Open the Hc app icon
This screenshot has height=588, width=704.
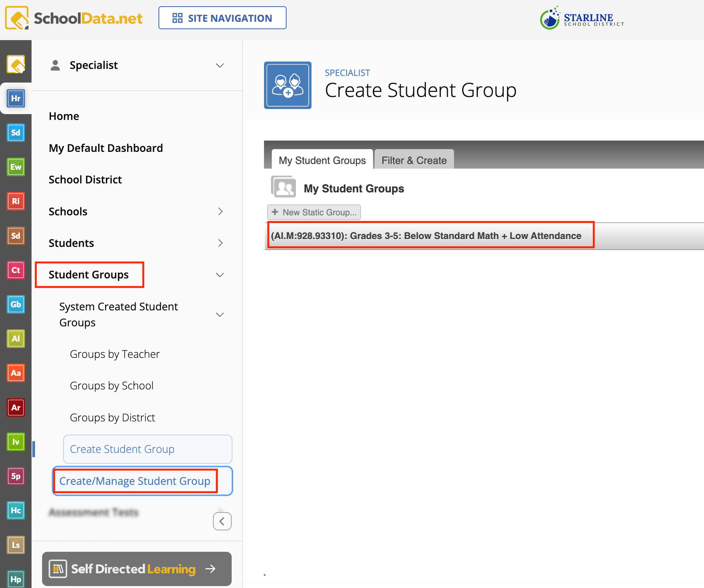[16, 510]
